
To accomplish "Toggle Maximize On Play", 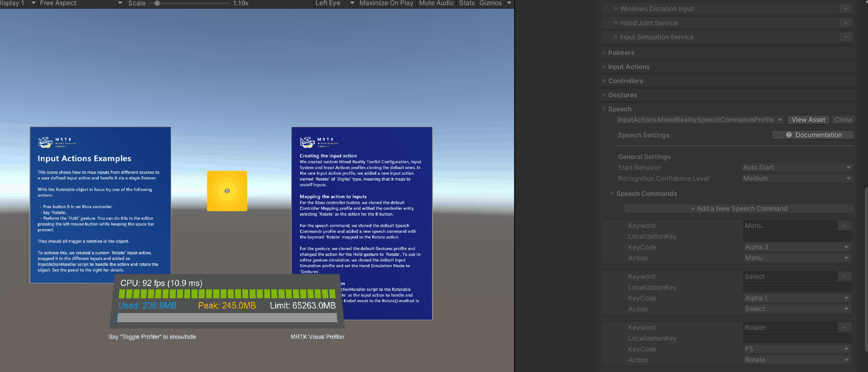I will (386, 3).
